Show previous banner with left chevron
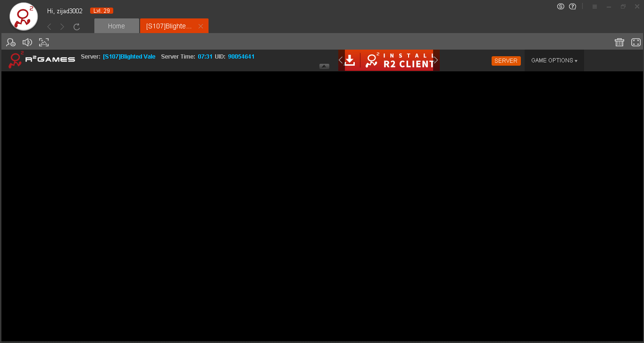The image size is (644, 343). [x=341, y=60]
